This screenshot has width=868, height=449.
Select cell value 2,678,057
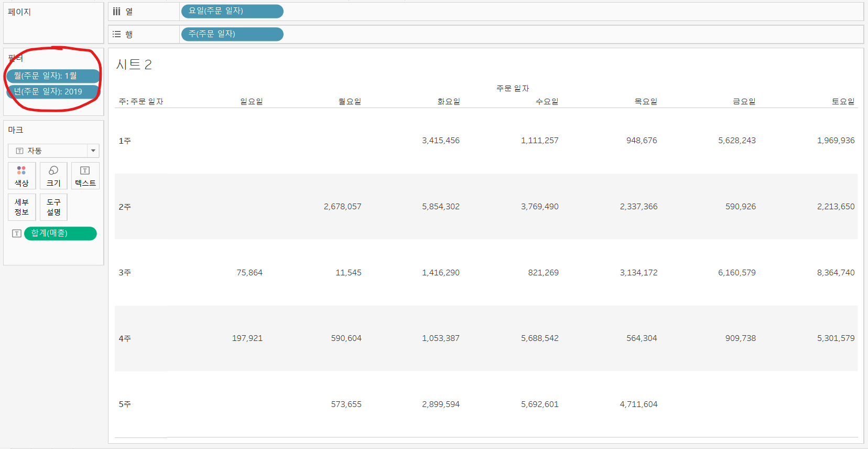[x=343, y=207]
